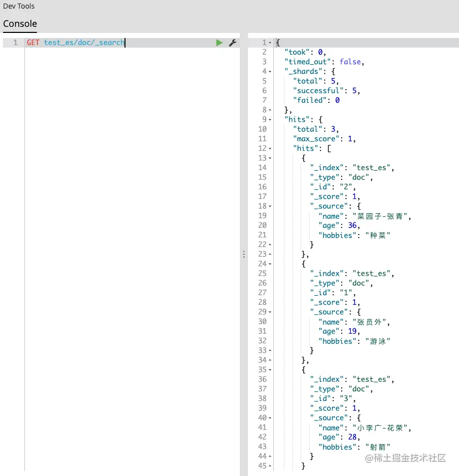
Task: Click the "age": 36 line
Action: tap(339, 225)
